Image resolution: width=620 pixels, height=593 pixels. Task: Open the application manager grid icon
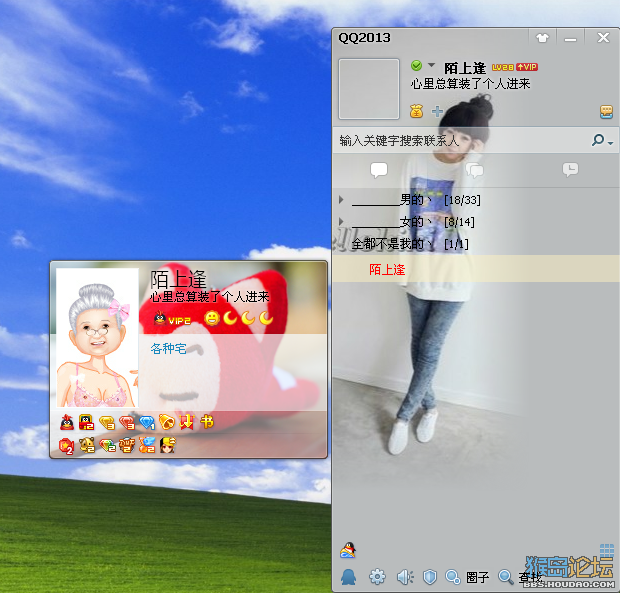607,550
